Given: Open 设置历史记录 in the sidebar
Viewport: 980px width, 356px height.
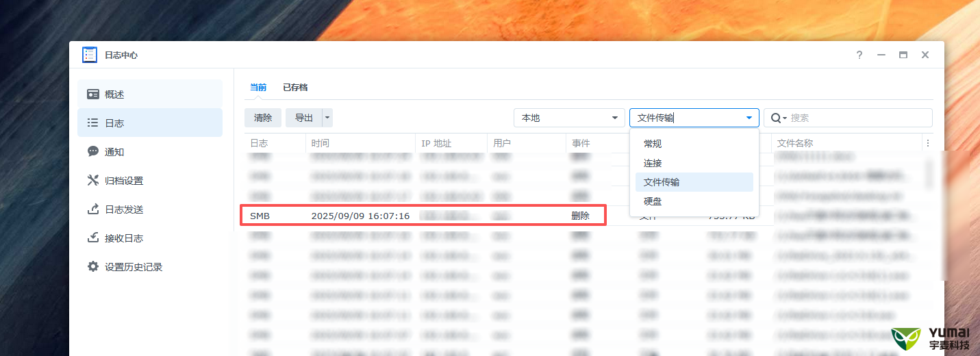Looking at the screenshot, I should pyautogui.click(x=150, y=267).
